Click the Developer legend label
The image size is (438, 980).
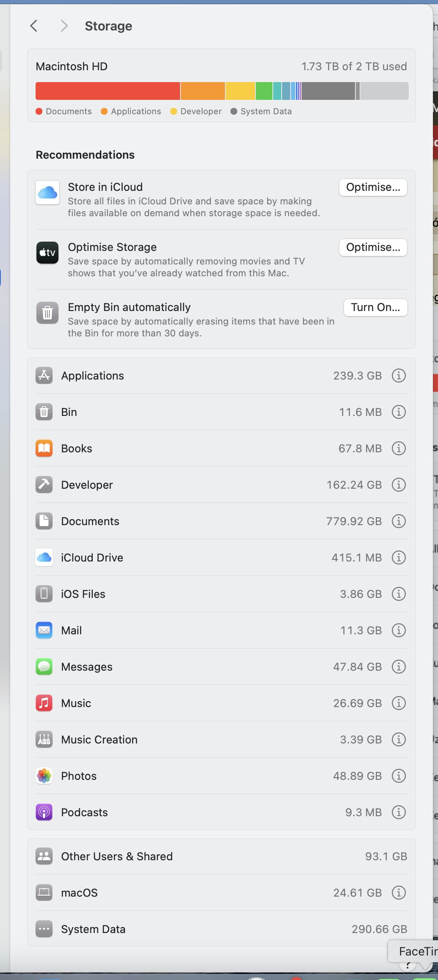point(201,111)
